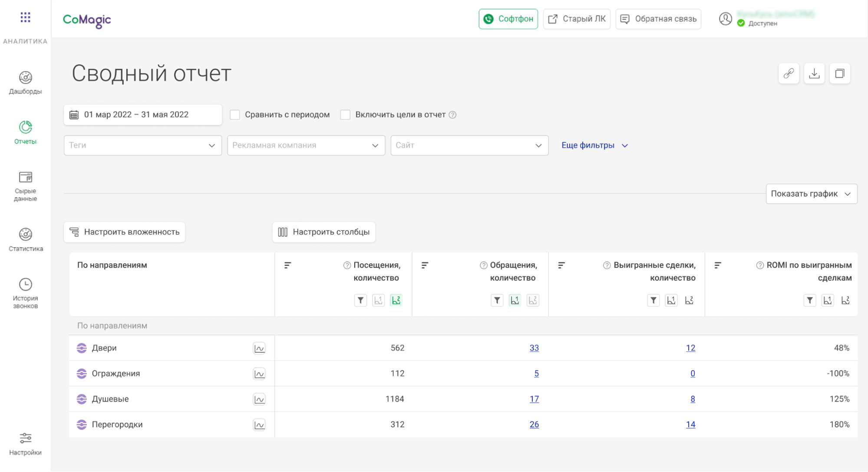868x472 pixels.
Task: Open Посещения column menu icon
Action: (x=287, y=265)
